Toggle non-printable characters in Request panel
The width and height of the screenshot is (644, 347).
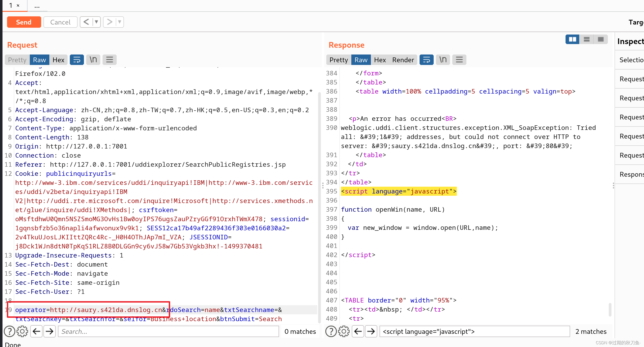(x=93, y=60)
